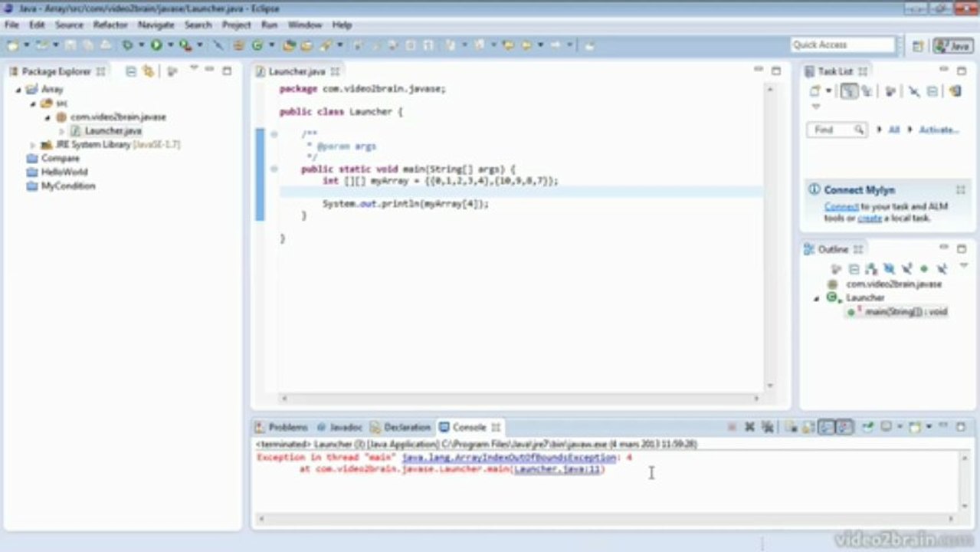Open the Window menu
Screen dimensions: 980x552
coord(305,25)
